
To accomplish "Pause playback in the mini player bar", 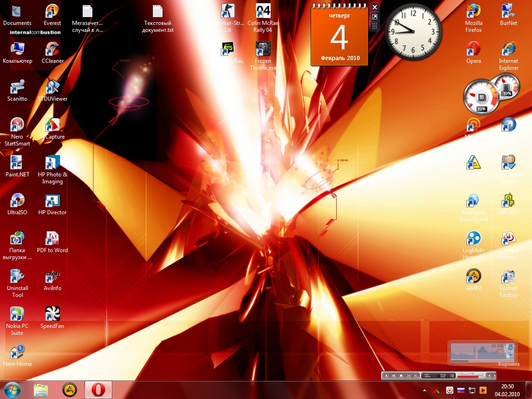I will pos(393,376).
